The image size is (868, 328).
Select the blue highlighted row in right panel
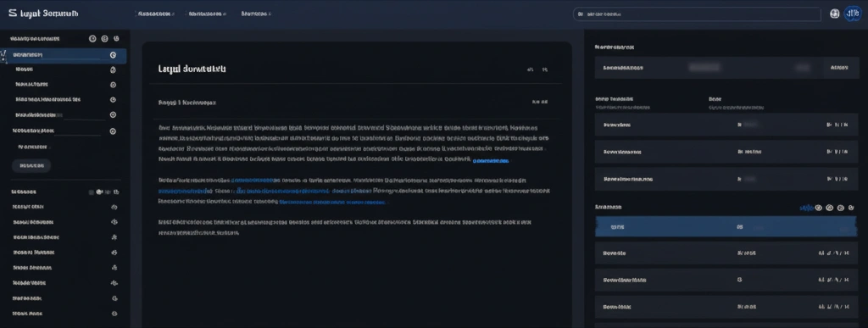coord(726,227)
